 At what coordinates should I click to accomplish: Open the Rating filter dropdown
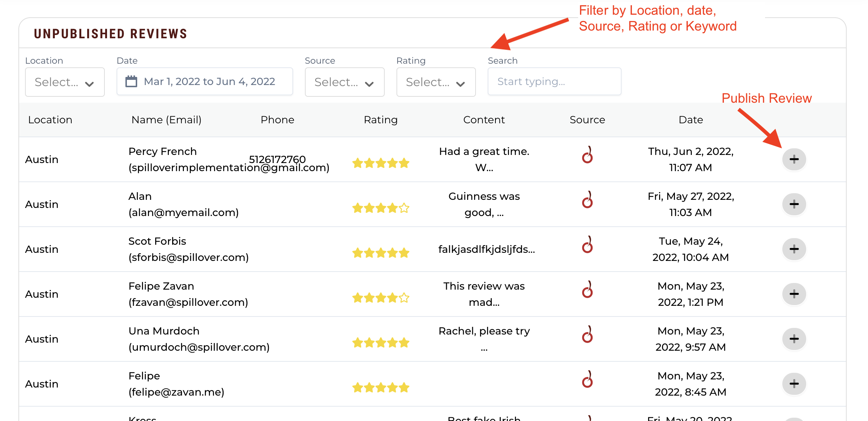pos(436,82)
